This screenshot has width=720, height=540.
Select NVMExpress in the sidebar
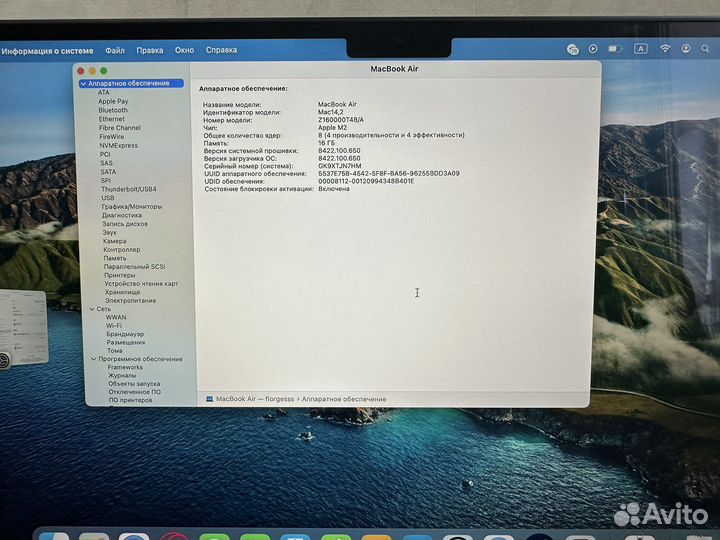click(x=118, y=145)
